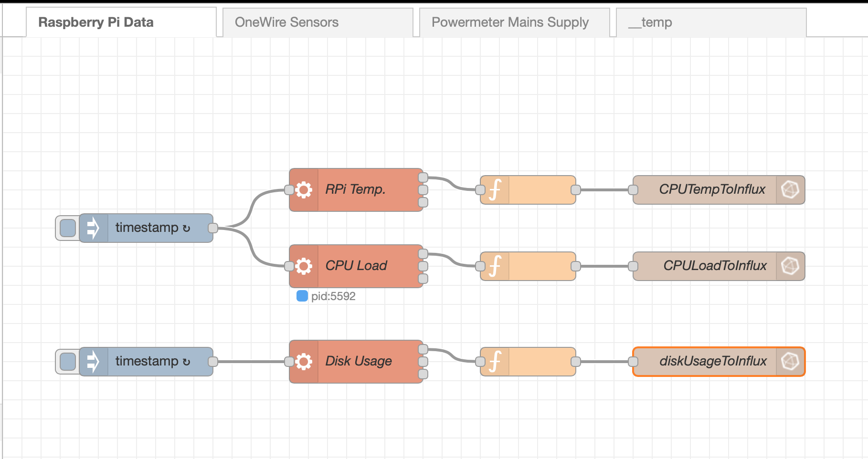This screenshot has width=868, height=459.
Task: Click the InfluxDB icon on diskUsageToInflux node
Action: click(790, 362)
